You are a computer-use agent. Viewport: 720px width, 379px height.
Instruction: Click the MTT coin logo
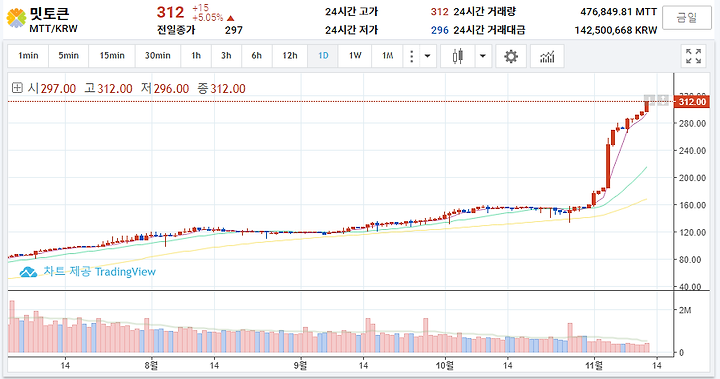click(16, 18)
